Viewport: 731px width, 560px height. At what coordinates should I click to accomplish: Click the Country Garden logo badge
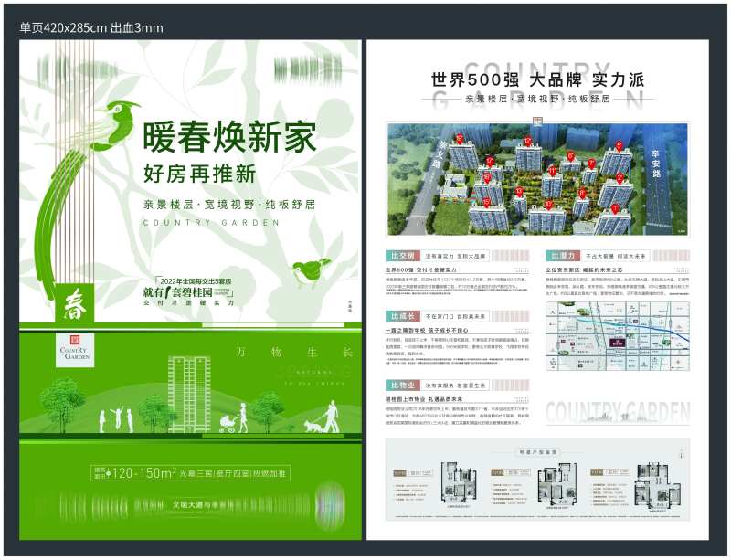point(75,350)
